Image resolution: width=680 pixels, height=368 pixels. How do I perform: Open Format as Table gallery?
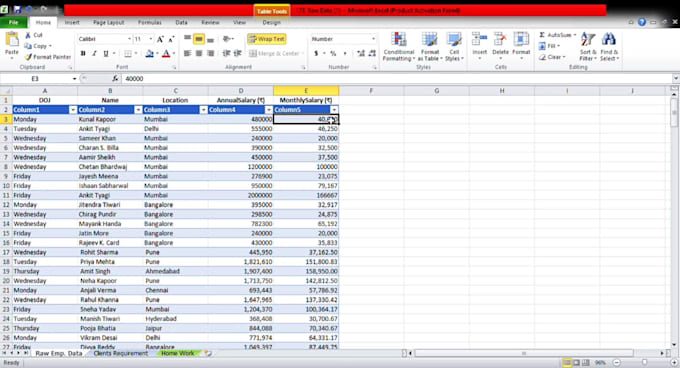point(430,46)
